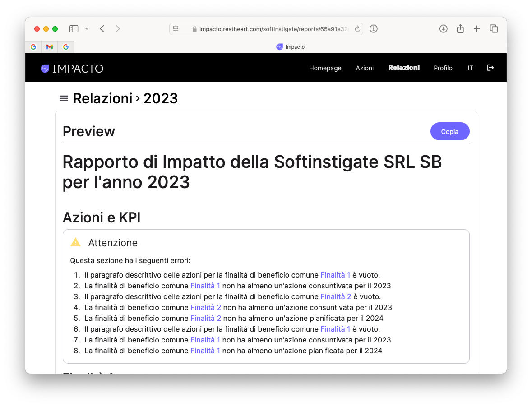Screen dimensions: 532x407
Task: Open Safari's sidebar with the sidebar icon
Action: [73, 28]
